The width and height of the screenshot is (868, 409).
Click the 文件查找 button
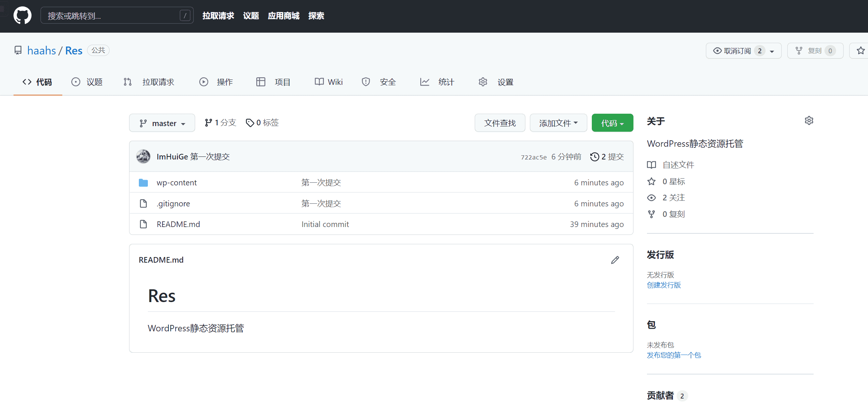(x=499, y=123)
